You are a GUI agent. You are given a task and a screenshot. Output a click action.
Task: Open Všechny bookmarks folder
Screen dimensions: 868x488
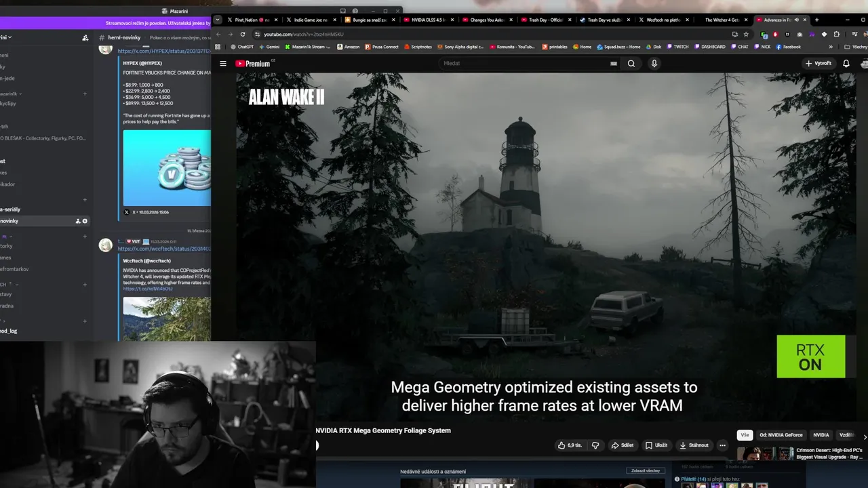pos(856,47)
